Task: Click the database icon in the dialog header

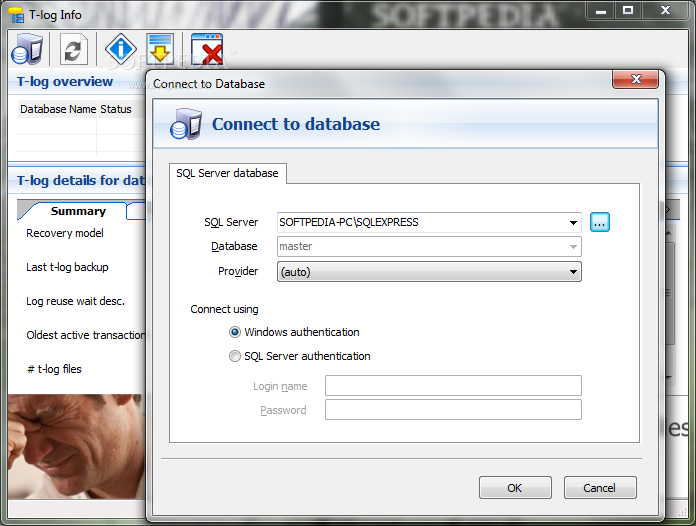Action: pos(186,124)
